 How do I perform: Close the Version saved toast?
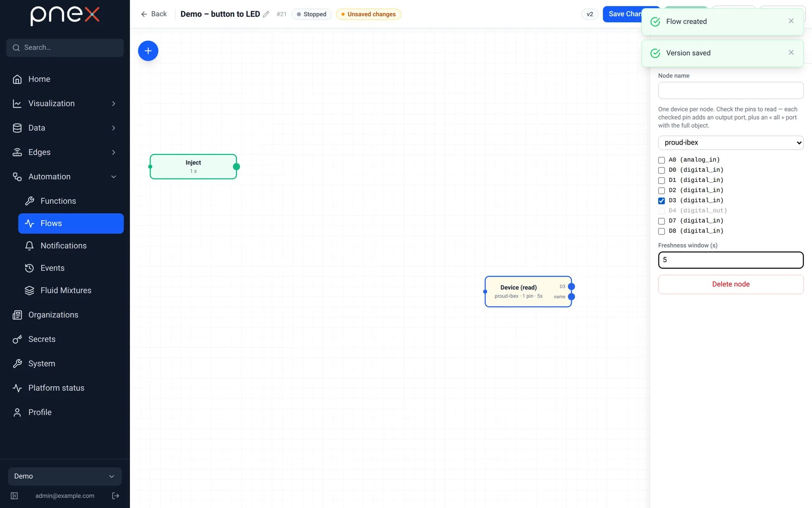[x=791, y=52]
